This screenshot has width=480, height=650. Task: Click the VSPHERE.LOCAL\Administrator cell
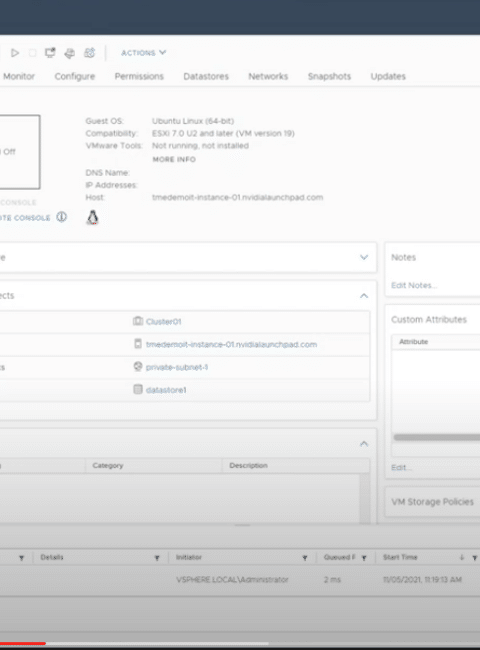232,580
